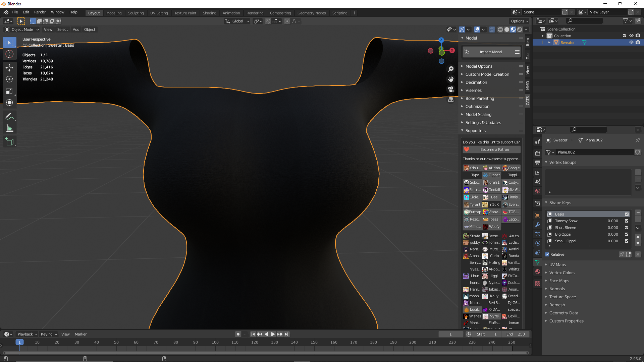Open the Material properties tab
Screen dimensions: 644x362
[538, 271]
